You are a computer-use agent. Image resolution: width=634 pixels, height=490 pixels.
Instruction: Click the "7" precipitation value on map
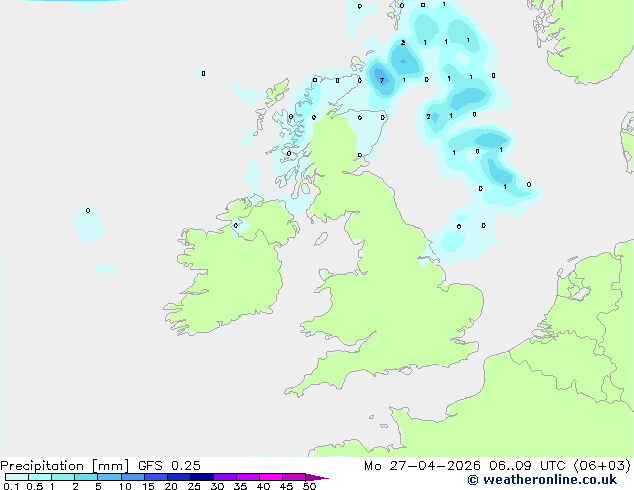(x=382, y=80)
